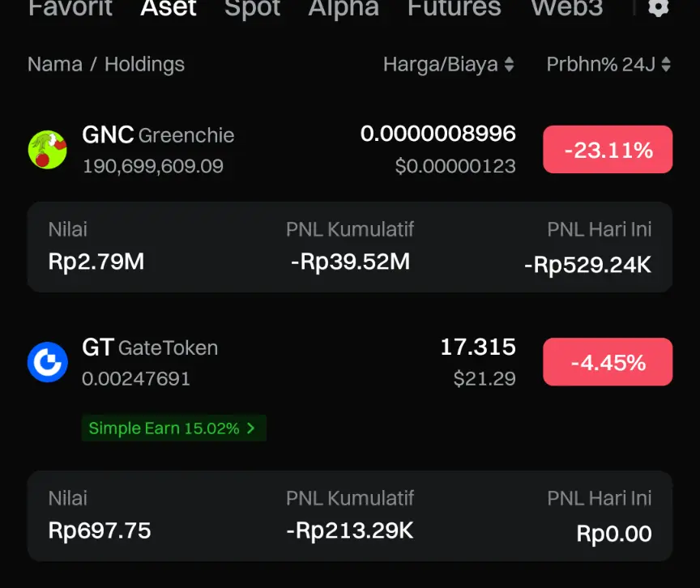Open the Simple Earn 15.02% link
The width and height of the screenshot is (700, 588).
[x=173, y=428]
